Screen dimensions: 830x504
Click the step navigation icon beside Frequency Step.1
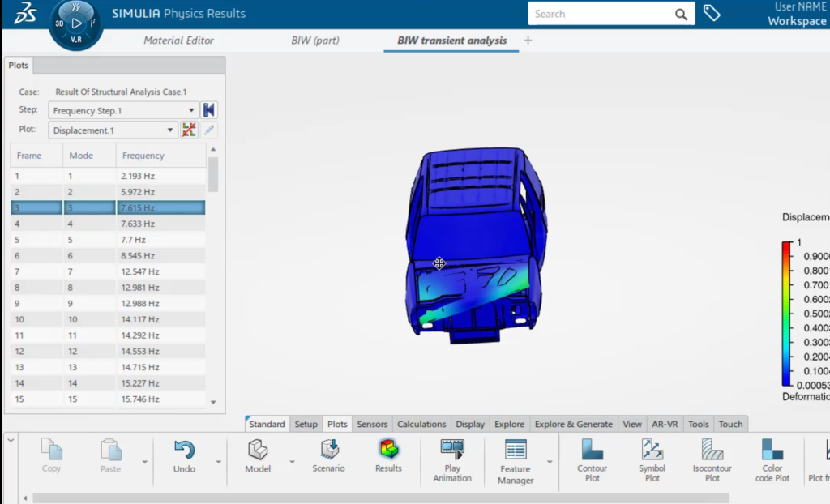tap(209, 110)
